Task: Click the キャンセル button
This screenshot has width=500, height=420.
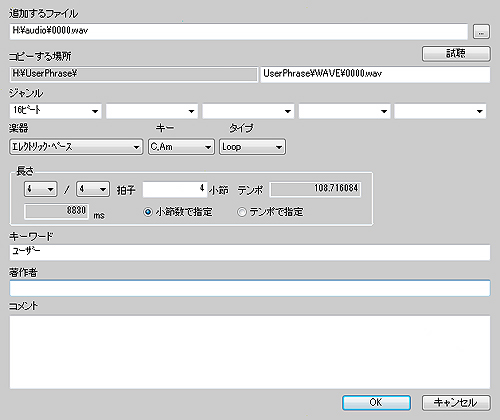Action: click(x=456, y=403)
